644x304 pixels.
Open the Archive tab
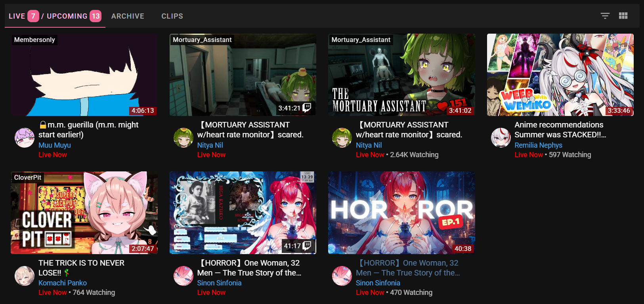click(x=128, y=16)
